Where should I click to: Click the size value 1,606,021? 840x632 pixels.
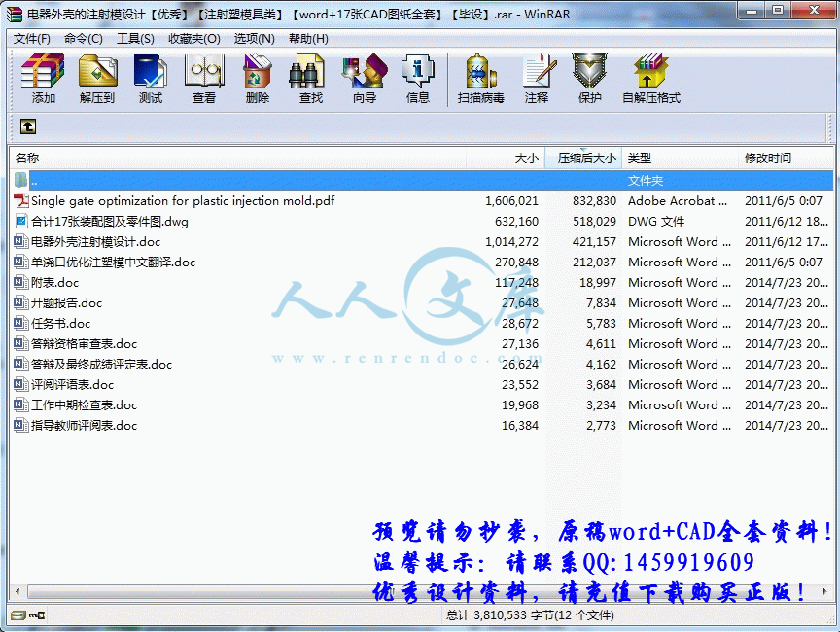tap(511, 201)
